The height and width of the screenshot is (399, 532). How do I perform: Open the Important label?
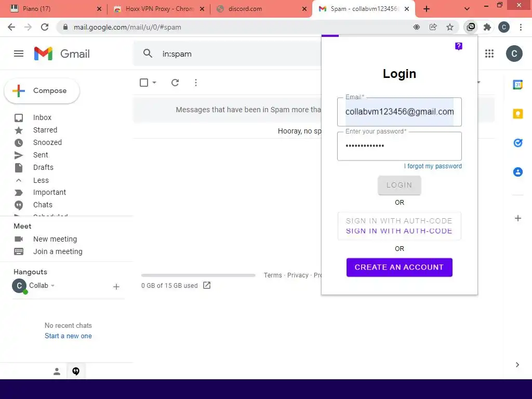(49, 192)
